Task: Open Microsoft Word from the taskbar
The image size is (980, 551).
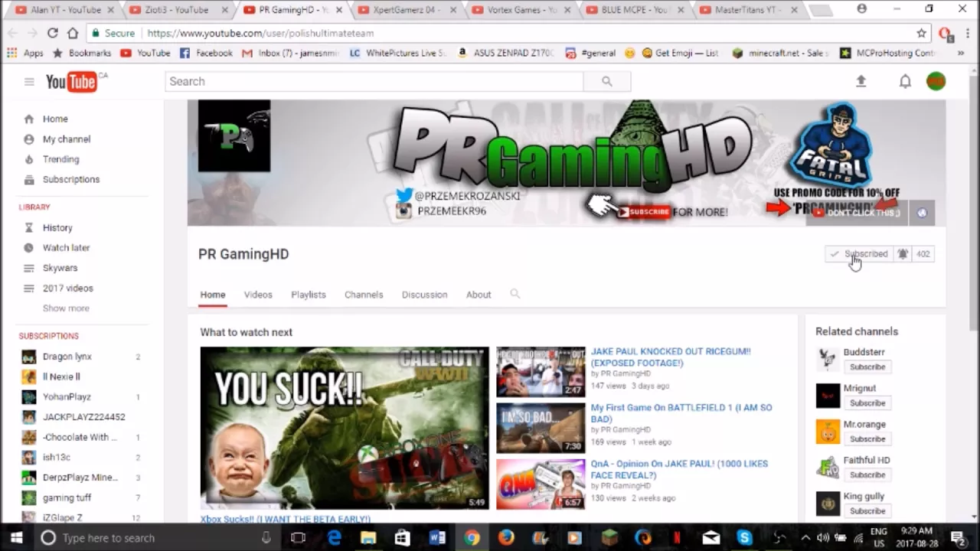Action: coord(437,538)
